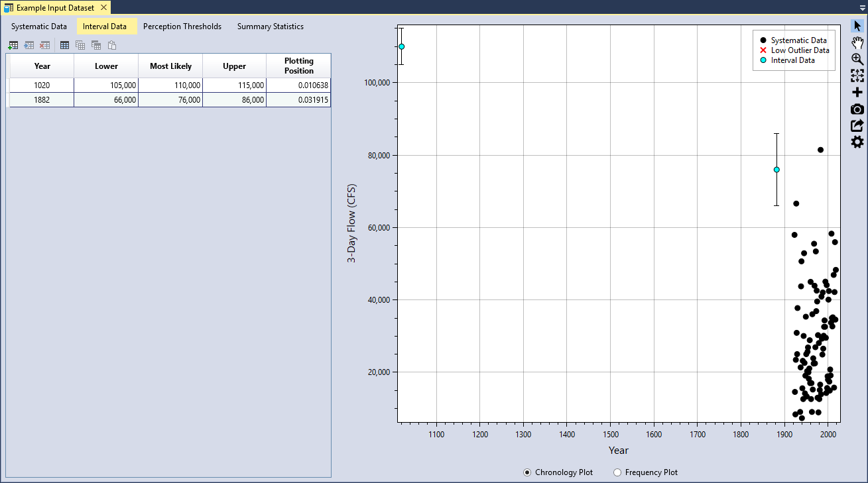Screen dimensions: 868x483
Task: Select the arrow pointer tool on plot toolbar
Action: 857,25
